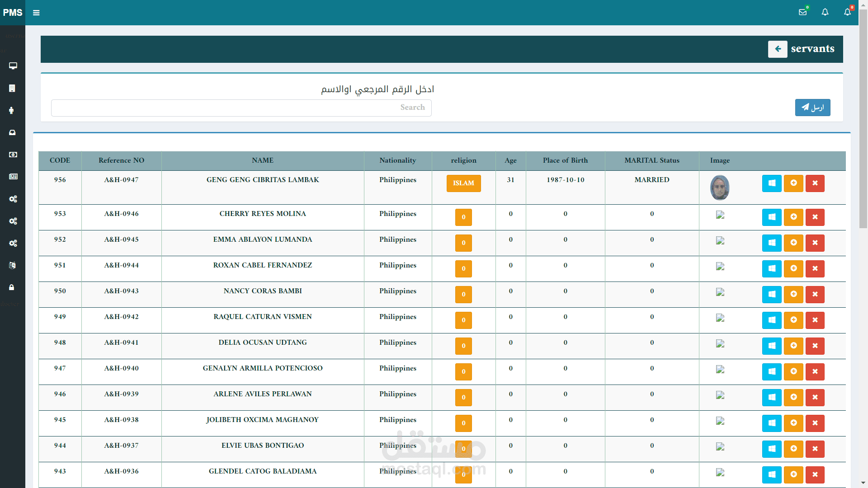The image size is (868, 488).
Task: Open the newspaper sidebar icon
Action: [x=13, y=177]
